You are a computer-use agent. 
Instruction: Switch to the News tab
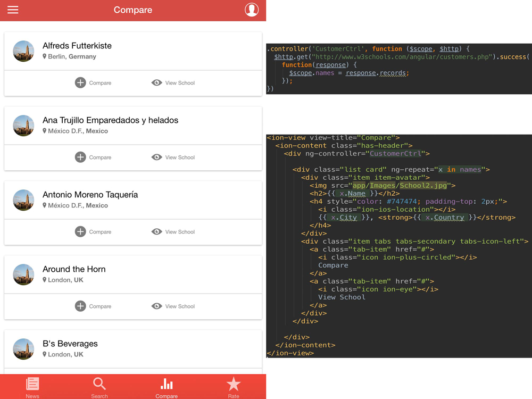pos(32,387)
